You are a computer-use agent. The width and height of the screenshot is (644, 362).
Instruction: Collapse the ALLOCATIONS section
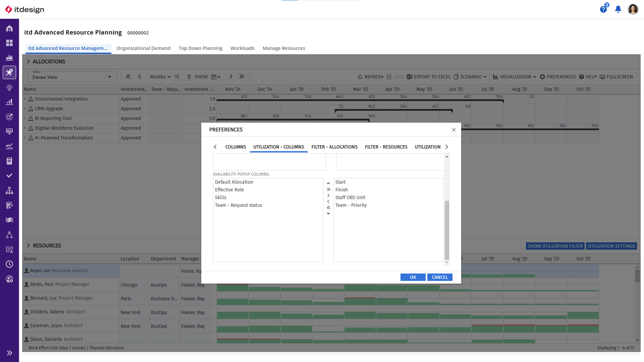click(29, 61)
